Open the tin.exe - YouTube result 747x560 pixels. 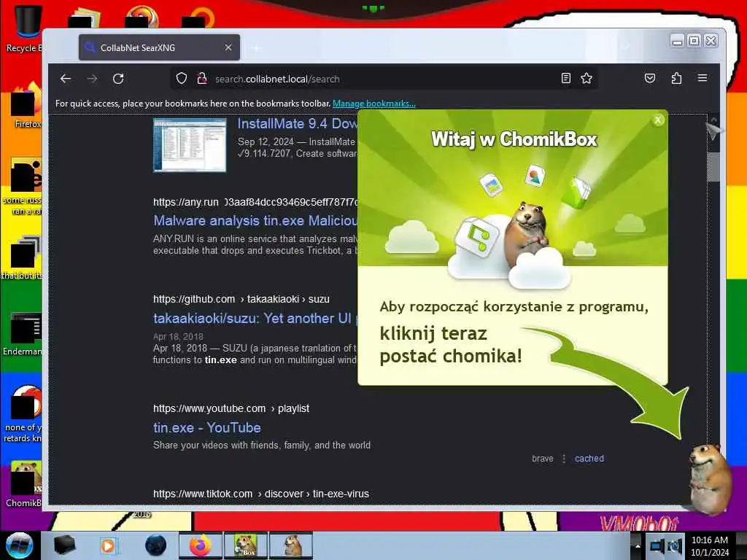click(206, 427)
